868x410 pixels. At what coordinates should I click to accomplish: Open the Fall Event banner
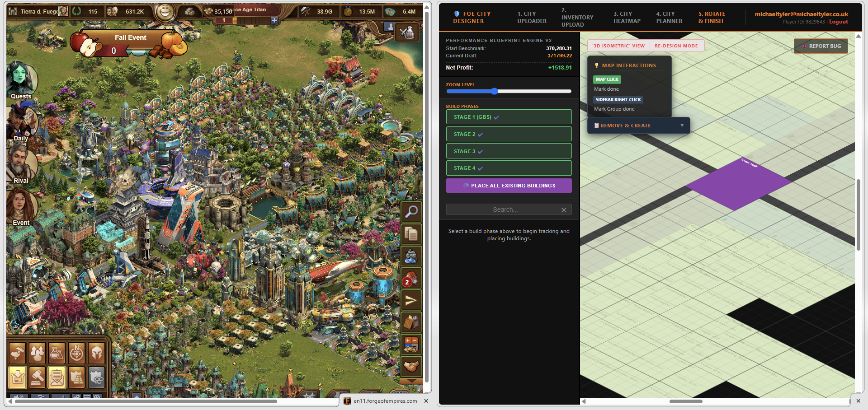(x=130, y=44)
